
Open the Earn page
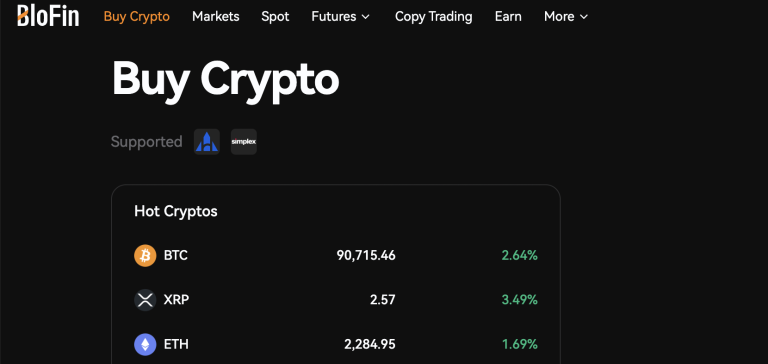point(508,17)
